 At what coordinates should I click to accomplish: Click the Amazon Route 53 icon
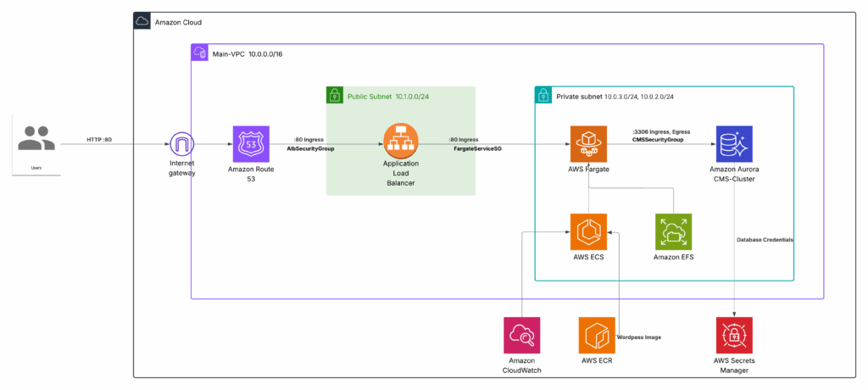pyautogui.click(x=251, y=144)
